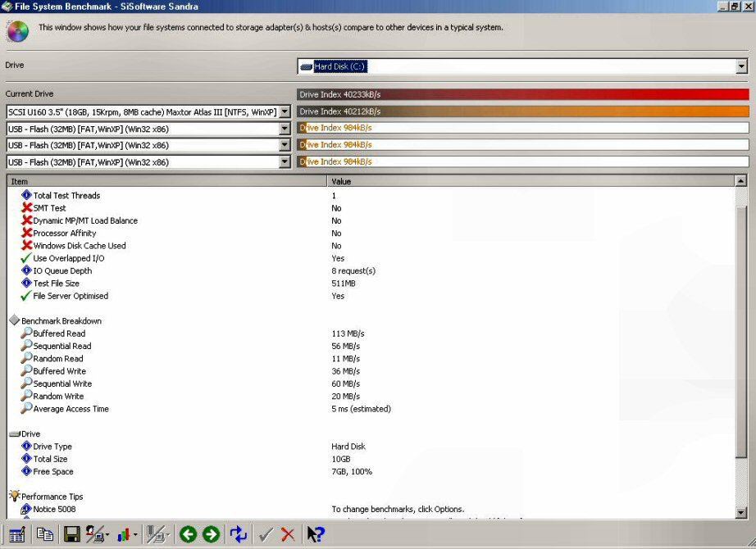Click the value 8 request(s)

point(353,271)
